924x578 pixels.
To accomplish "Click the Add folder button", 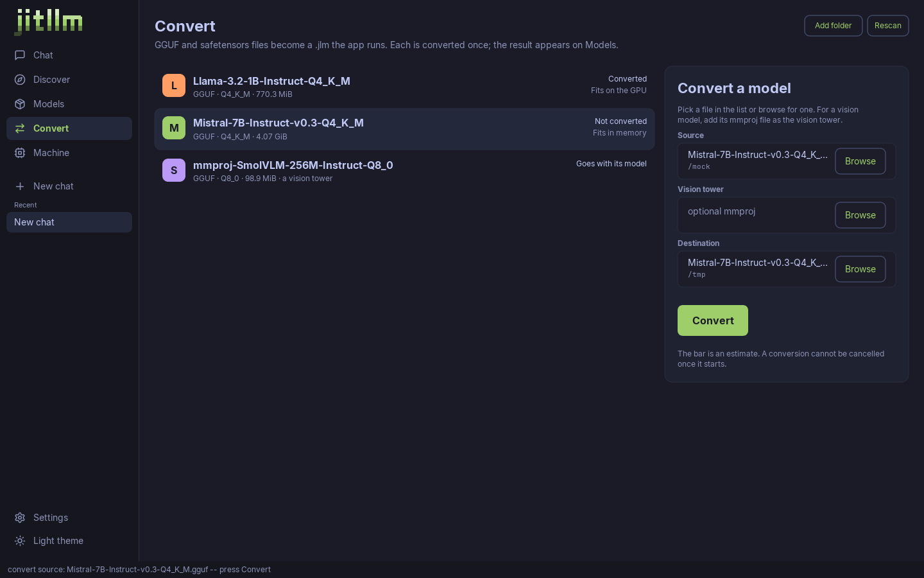I will 834,26.
